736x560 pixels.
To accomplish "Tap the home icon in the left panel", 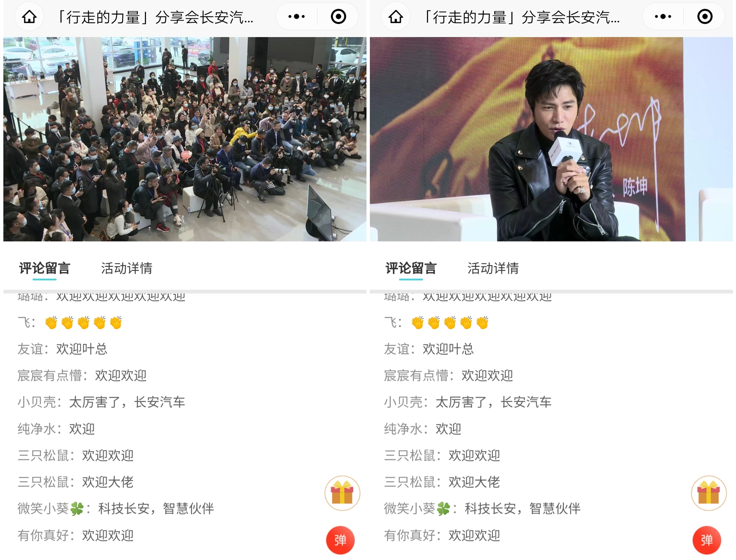I will pyautogui.click(x=29, y=16).
